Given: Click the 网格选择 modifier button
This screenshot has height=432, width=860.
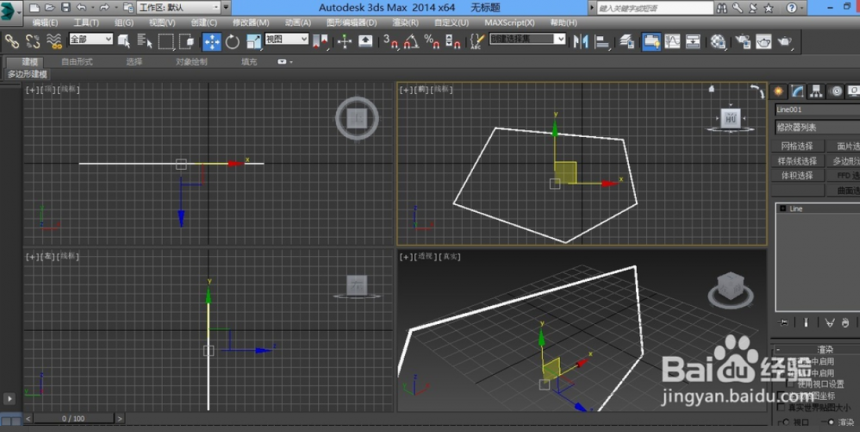Looking at the screenshot, I should tap(797, 146).
